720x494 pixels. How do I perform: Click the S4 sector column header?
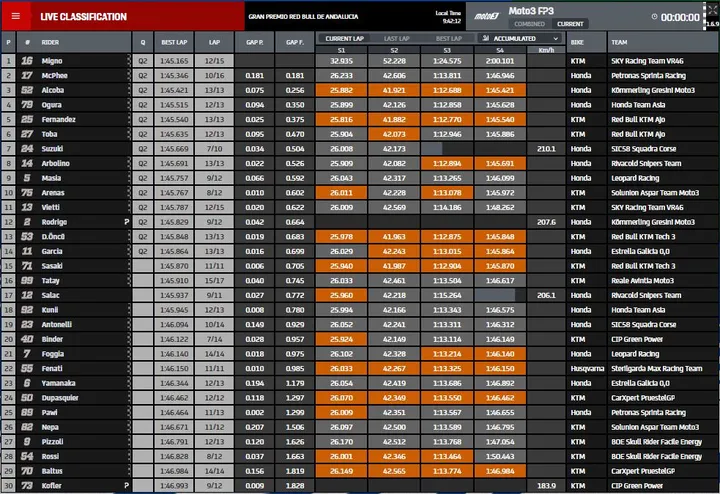pyautogui.click(x=500, y=50)
